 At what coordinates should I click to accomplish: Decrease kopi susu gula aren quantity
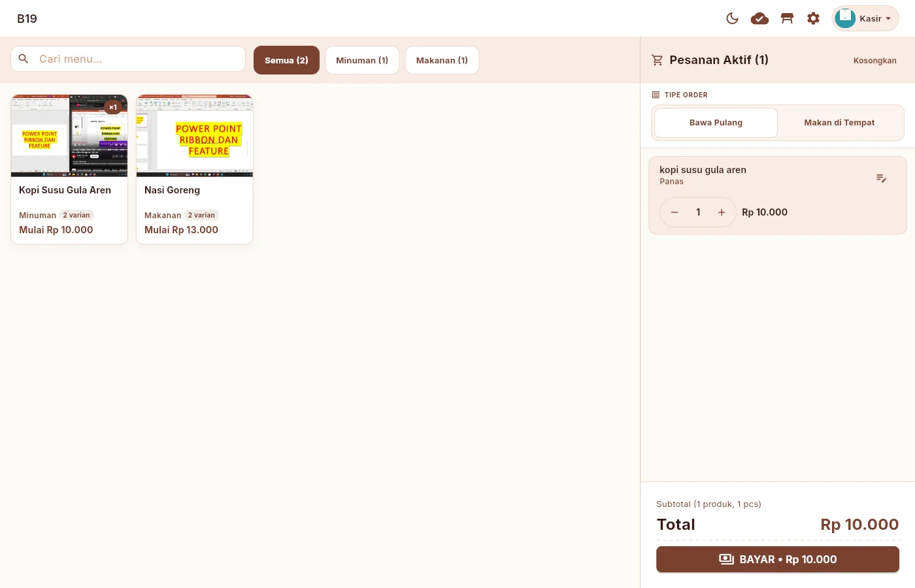coord(674,212)
